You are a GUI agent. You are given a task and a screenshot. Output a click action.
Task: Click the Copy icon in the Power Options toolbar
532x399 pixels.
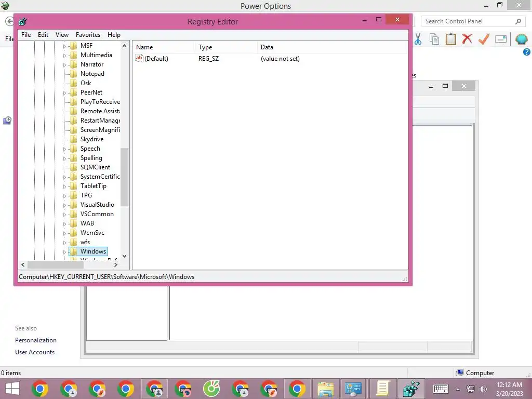click(434, 39)
